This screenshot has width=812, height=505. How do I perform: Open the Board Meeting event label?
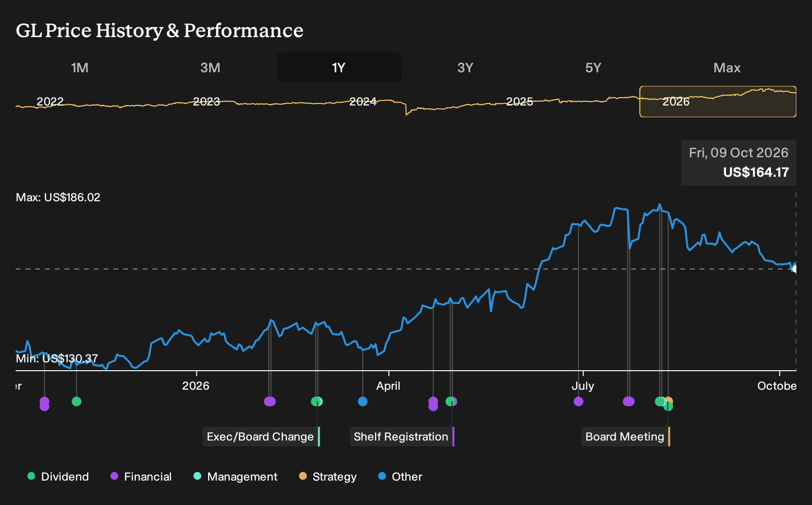(625, 437)
